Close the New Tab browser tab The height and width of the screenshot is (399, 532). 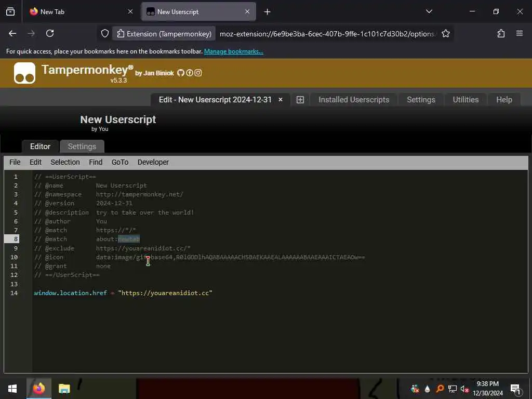130,12
